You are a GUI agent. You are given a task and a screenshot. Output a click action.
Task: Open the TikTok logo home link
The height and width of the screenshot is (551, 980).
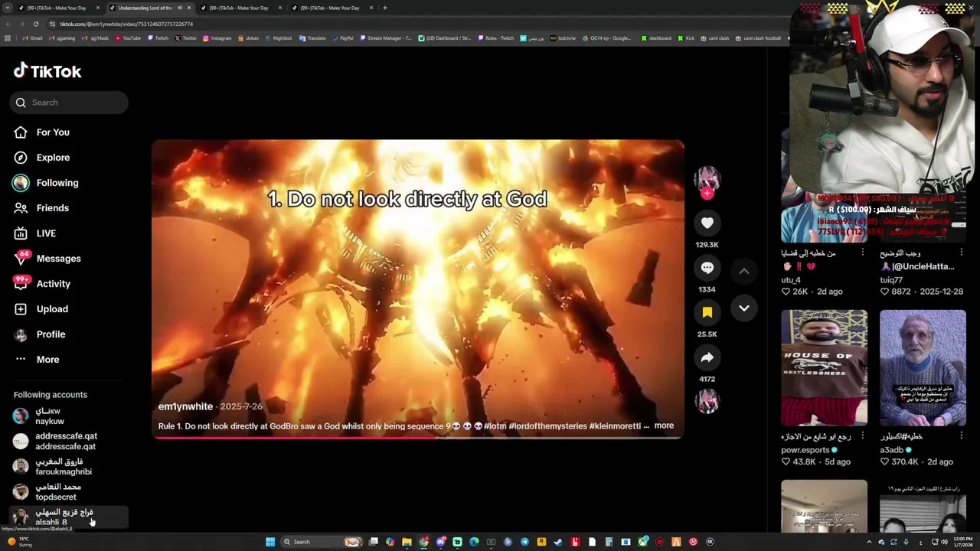point(47,71)
